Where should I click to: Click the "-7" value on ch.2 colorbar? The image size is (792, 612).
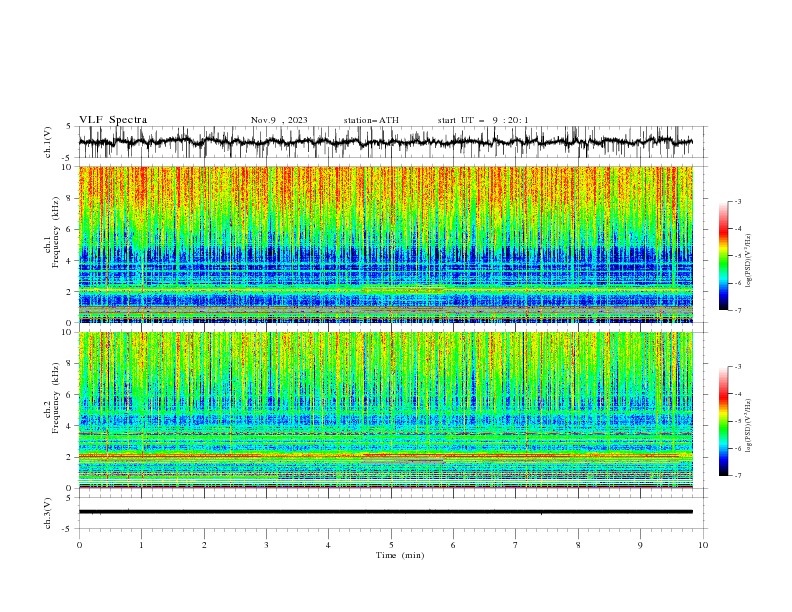[x=737, y=476]
